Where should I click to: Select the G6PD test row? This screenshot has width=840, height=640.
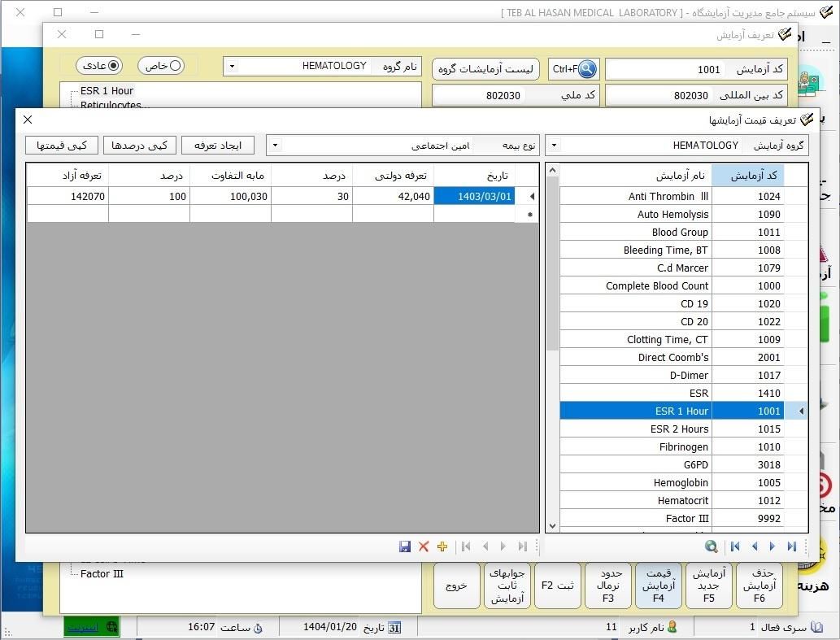(672, 464)
